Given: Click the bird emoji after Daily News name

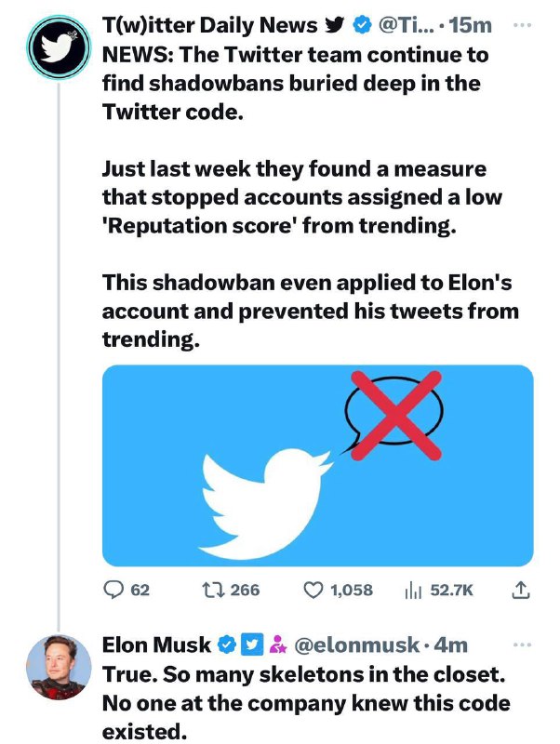Looking at the screenshot, I should pos(333,26).
